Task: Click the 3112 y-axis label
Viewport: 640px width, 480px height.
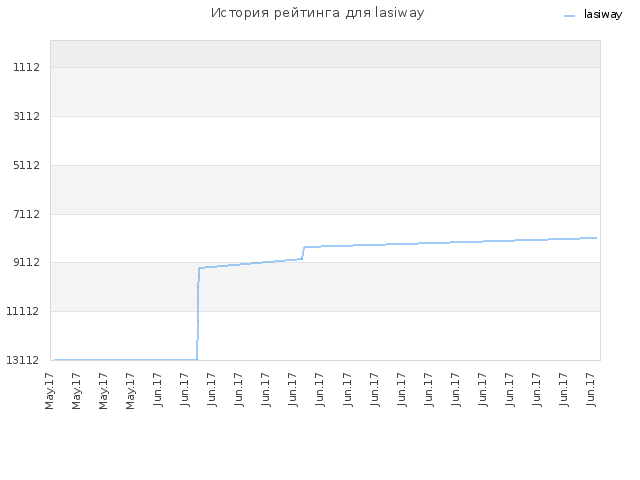Action: pyautogui.click(x=27, y=116)
